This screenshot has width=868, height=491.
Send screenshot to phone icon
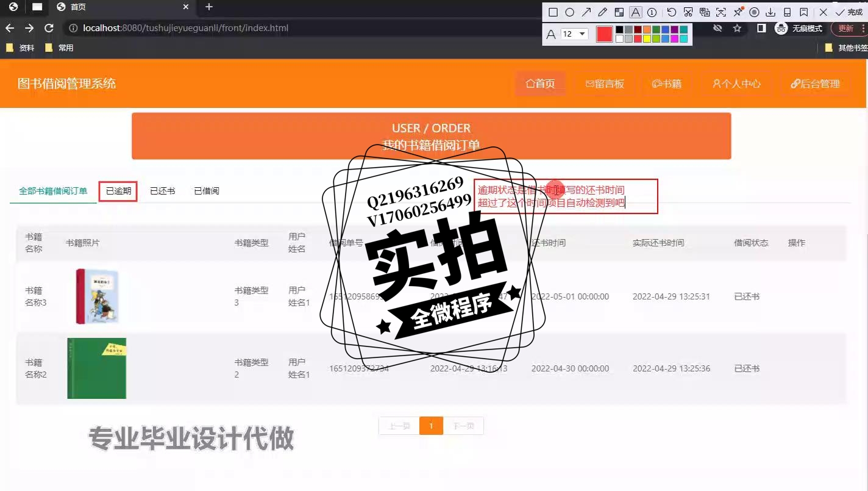787,12
